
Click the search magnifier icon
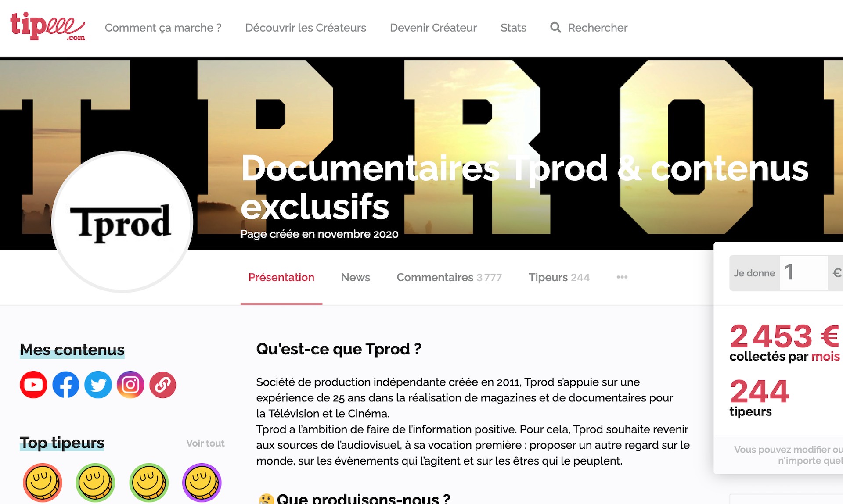pyautogui.click(x=555, y=28)
